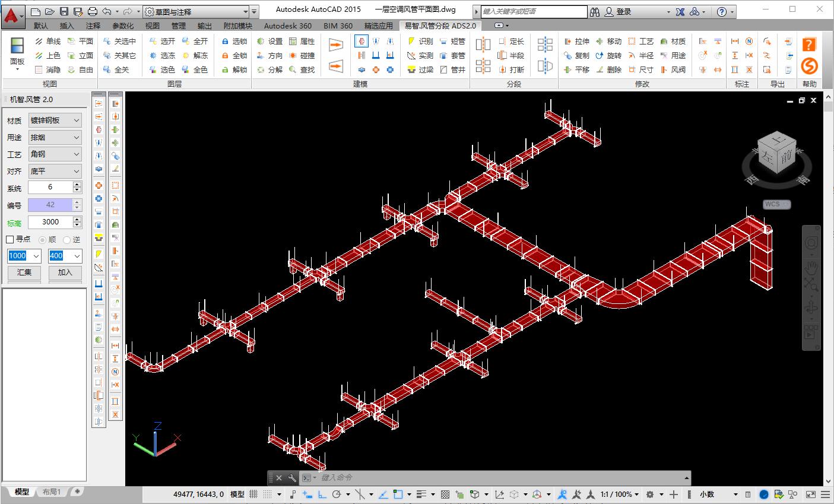Image resolution: width=834 pixels, height=504 pixels.
Task: Click the 碰撞 collision check icon
Action: point(302,55)
